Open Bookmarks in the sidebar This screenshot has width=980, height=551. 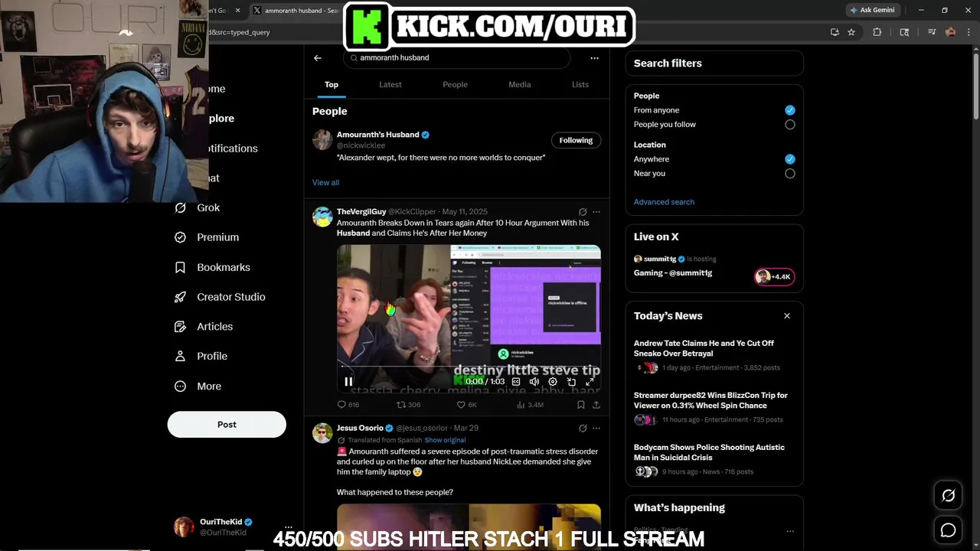click(x=212, y=267)
